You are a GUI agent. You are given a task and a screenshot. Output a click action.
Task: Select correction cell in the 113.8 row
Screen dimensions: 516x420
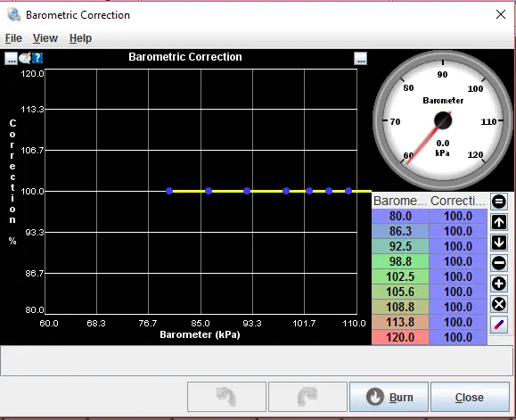pyautogui.click(x=458, y=322)
